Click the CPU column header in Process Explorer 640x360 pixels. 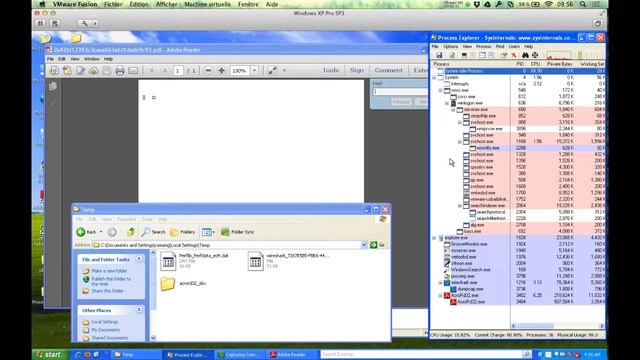535,64
